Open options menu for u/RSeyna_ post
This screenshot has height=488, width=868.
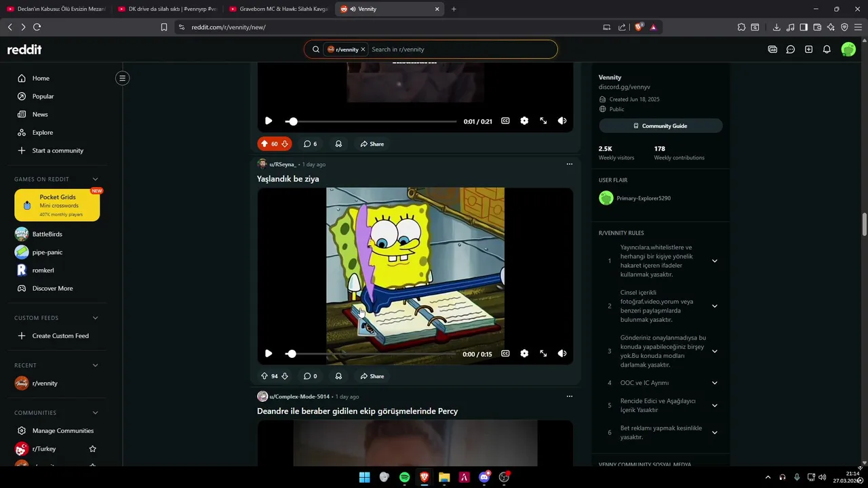pos(570,164)
